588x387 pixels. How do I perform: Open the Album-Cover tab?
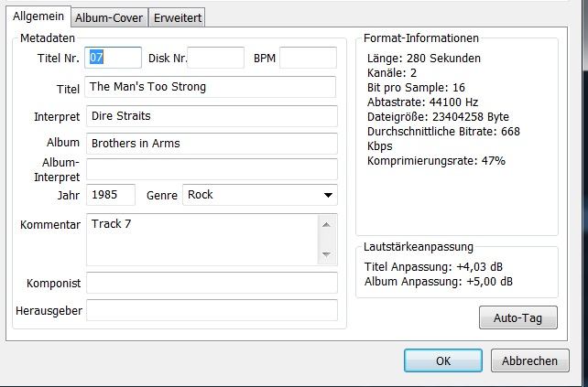109,17
